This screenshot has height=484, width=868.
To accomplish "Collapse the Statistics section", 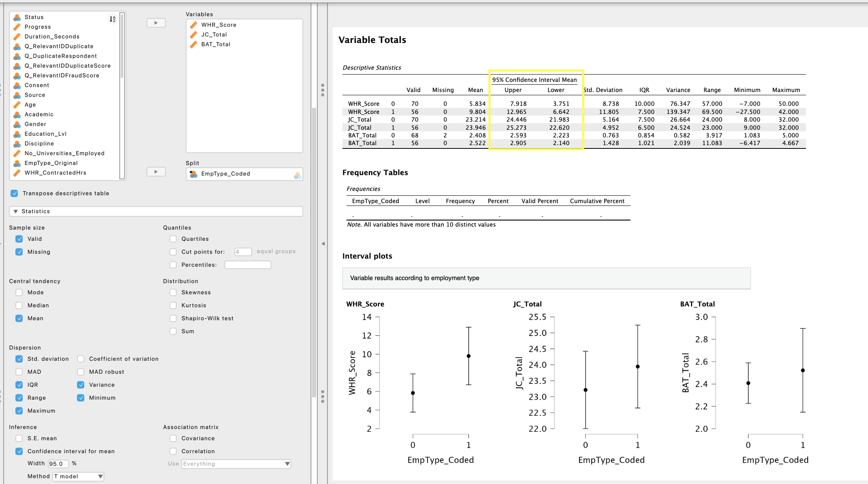I will click(16, 211).
